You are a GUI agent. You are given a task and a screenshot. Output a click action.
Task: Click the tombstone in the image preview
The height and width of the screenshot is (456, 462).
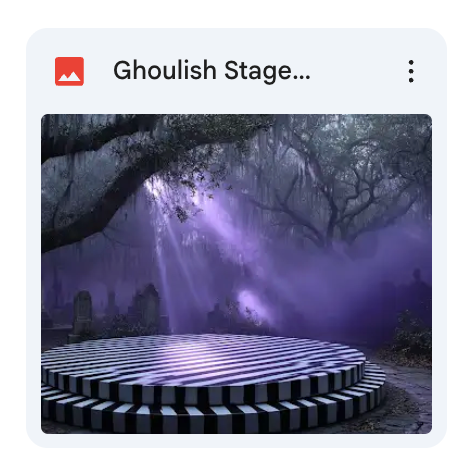click(x=82, y=312)
